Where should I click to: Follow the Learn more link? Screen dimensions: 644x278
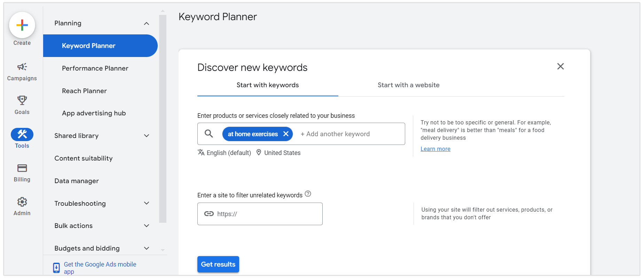point(435,149)
